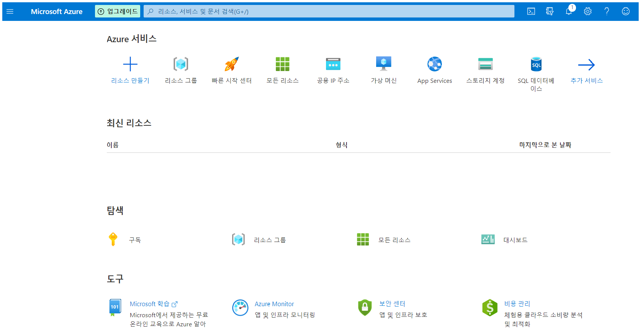Screen dimensions: 644x332
Task: Open 구독 key icon under 탐색
Action: pyautogui.click(x=113, y=239)
